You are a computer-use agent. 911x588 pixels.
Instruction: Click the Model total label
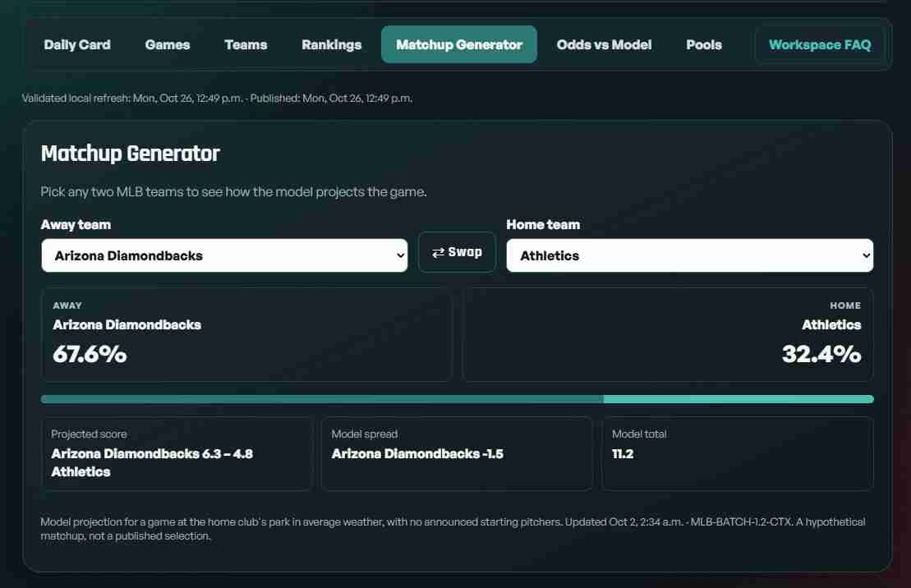639,434
